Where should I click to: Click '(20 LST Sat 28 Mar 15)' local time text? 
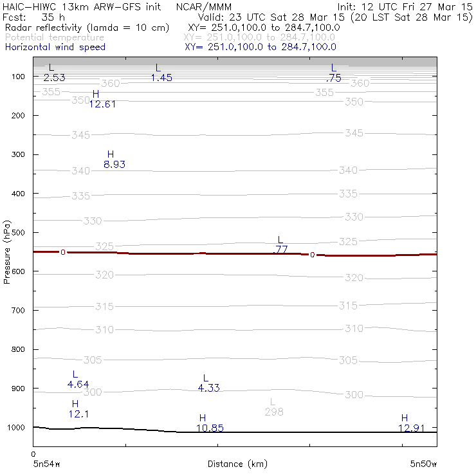click(x=411, y=17)
